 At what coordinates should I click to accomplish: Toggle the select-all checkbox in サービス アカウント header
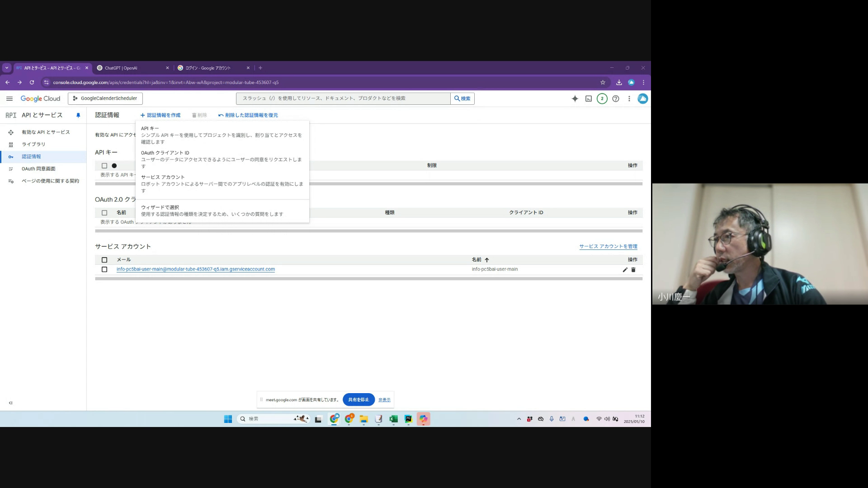point(104,260)
